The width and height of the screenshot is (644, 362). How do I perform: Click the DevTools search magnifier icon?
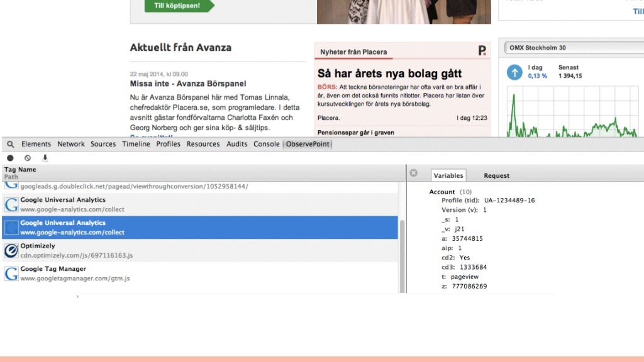pyautogui.click(x=11, y=144)
